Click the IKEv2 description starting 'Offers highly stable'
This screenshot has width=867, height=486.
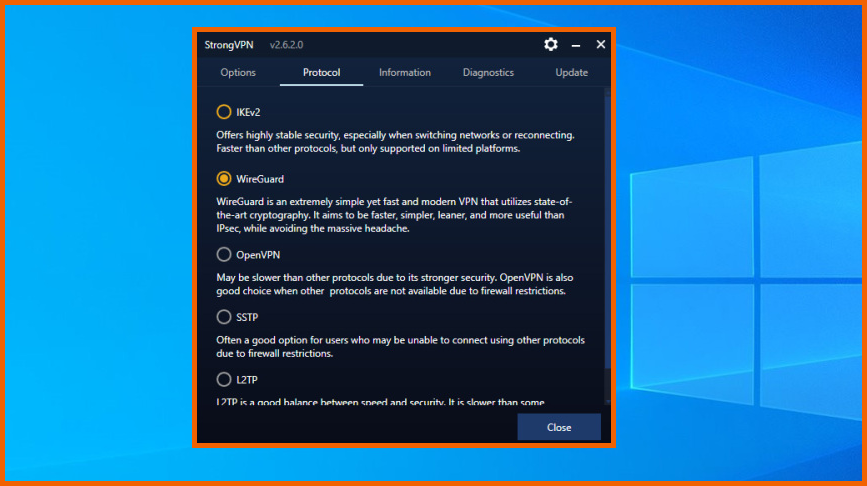(x=395, y=142)
